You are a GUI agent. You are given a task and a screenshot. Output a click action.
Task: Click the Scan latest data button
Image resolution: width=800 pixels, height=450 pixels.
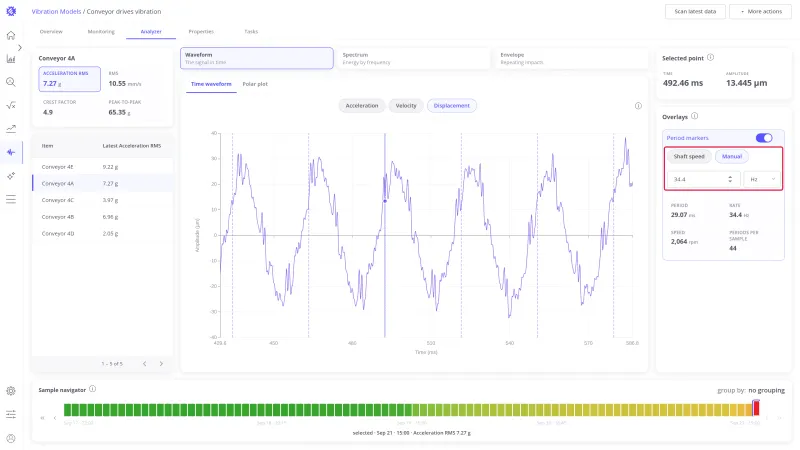[695, 11]
